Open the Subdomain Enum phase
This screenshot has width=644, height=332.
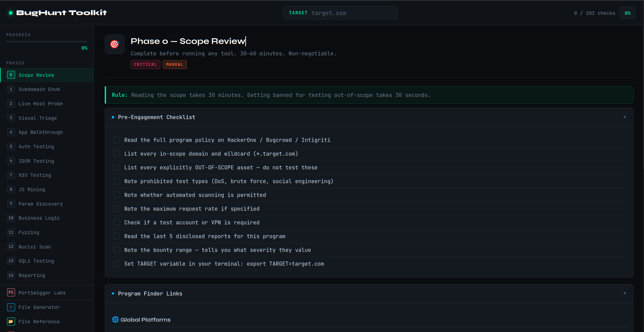pyautogui.click(x=47, y=89)
